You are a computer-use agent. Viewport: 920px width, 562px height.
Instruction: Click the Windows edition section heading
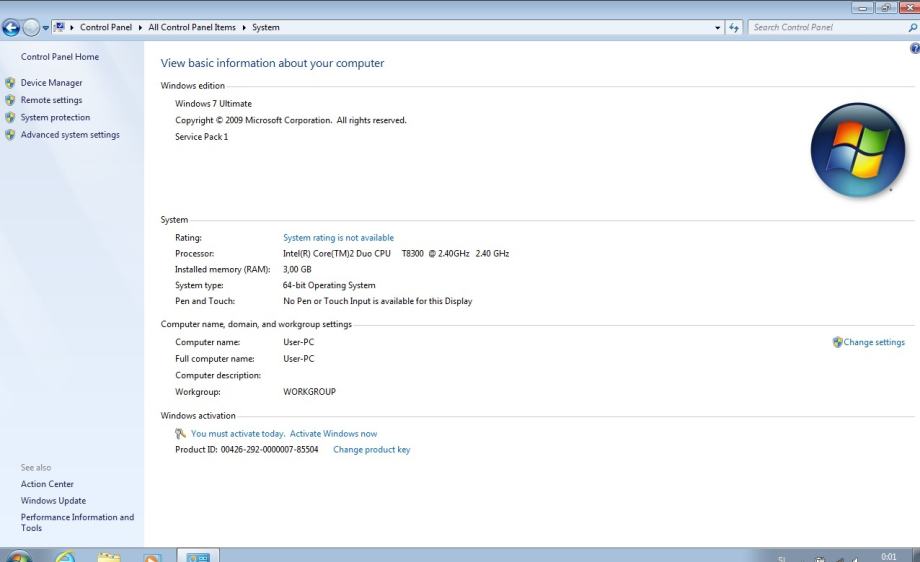192,86
